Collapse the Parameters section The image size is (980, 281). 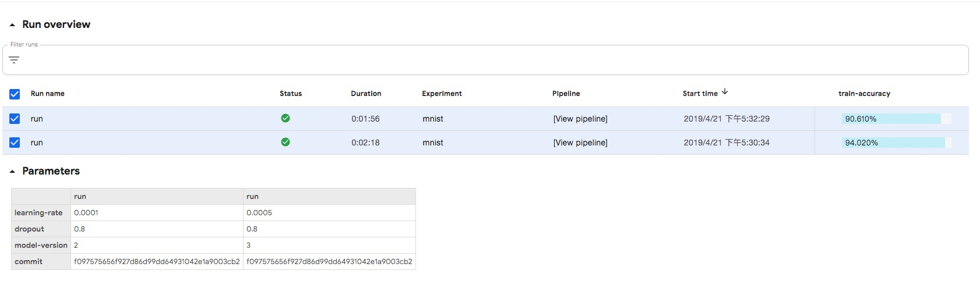12,172
